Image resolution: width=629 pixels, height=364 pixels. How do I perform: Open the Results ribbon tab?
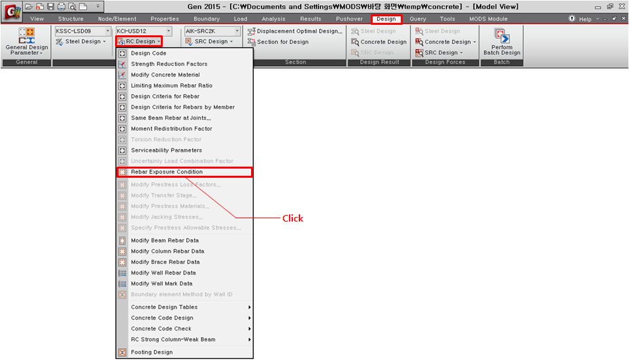(x=311, y=19)
